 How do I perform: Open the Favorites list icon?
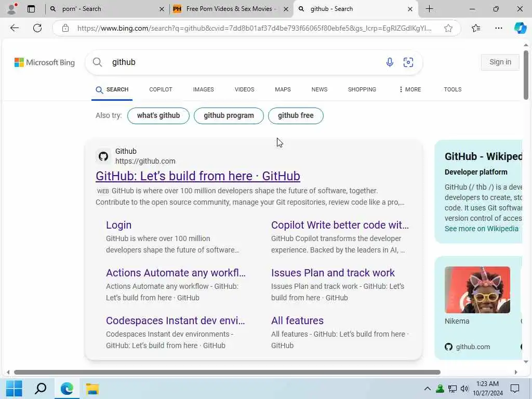[x=476, y=28]
